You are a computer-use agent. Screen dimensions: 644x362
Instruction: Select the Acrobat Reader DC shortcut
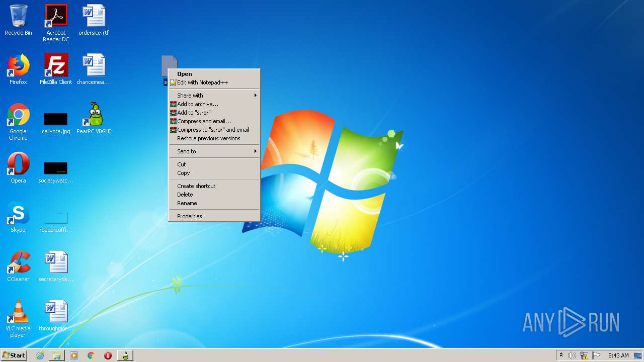click(56, 23)
